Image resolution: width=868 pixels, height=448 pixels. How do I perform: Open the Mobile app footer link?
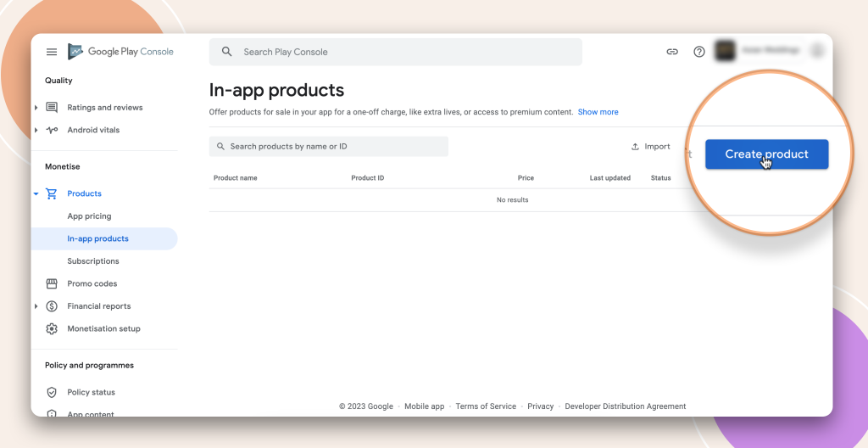tap(425, 406)
